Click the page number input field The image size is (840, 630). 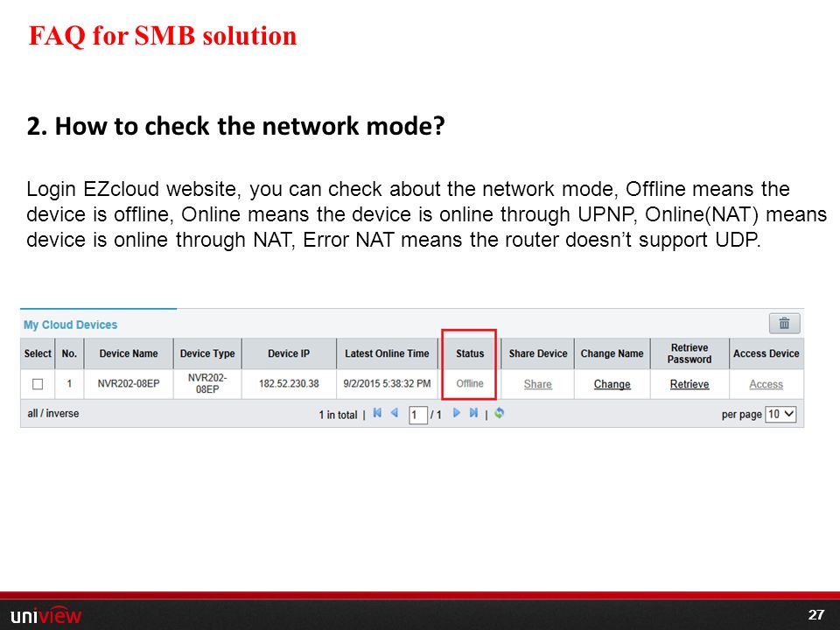tap(418, 415)
